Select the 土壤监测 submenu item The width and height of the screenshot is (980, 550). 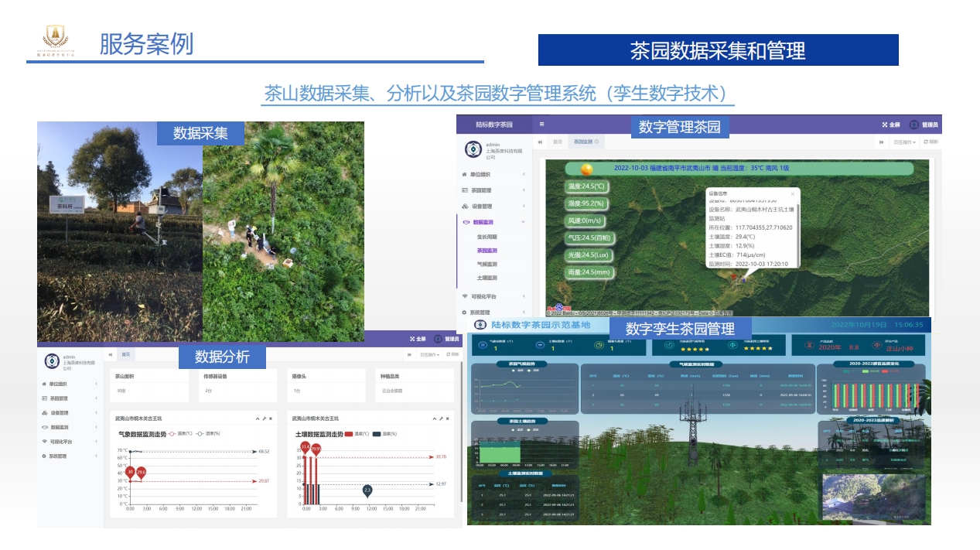pos(487,278)
